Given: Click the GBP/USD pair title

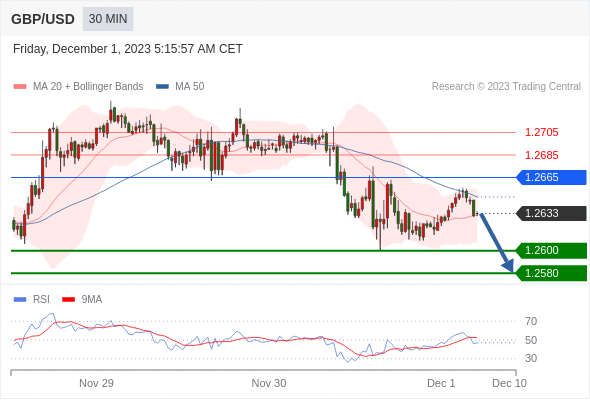Looking at the screenshot, I should [43, 19].
